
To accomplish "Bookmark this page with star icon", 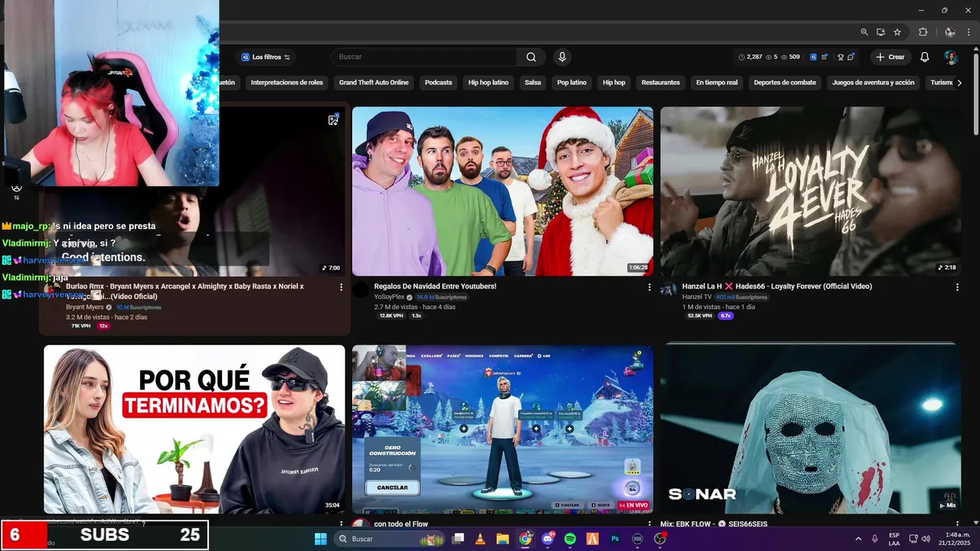I will (x=897, y=32).
